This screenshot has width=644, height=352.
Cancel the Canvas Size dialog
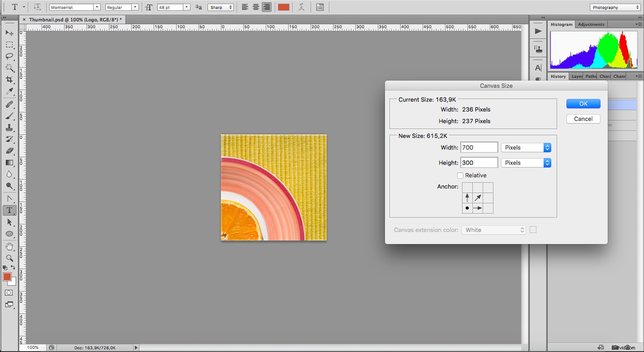pyautogui.click(x=583, y=119)
